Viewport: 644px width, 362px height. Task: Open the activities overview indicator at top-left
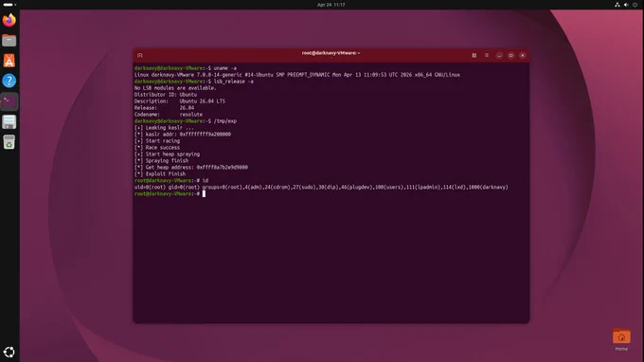(x=9, y=5)
